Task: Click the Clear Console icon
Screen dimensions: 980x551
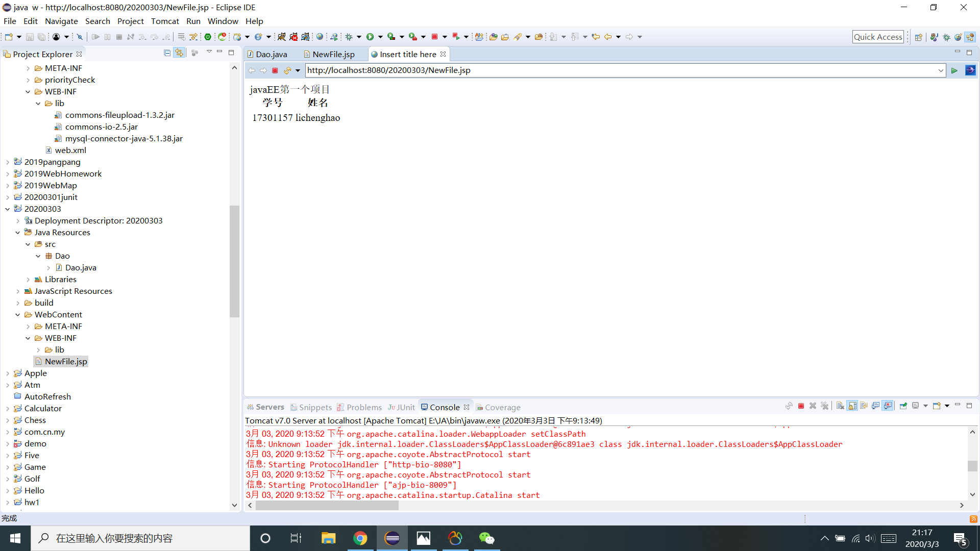Action: coord(840,406)
